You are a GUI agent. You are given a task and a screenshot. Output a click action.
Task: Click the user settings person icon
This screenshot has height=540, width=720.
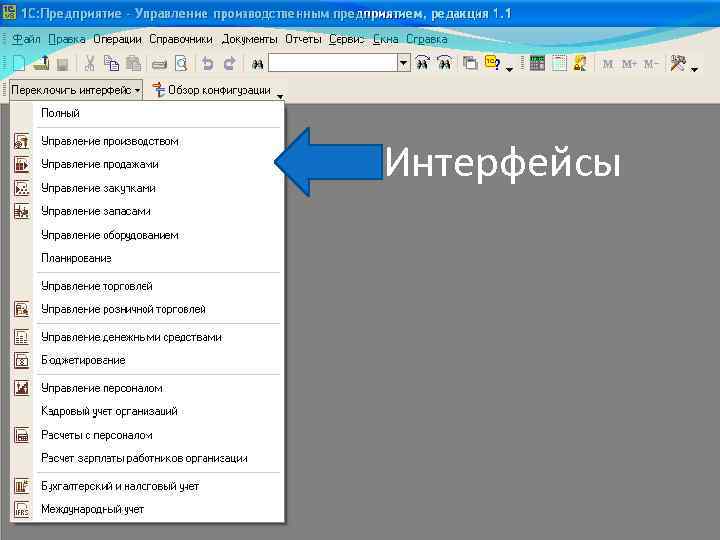coord(580,63)
